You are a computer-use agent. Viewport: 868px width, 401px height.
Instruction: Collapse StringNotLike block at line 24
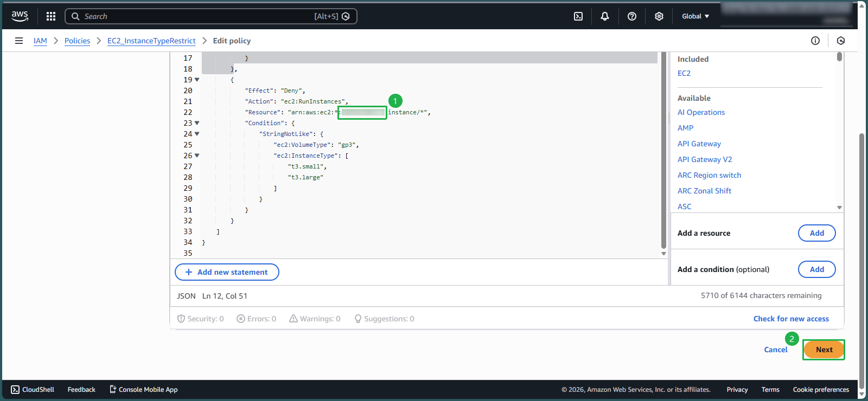(x=197, y=134)
